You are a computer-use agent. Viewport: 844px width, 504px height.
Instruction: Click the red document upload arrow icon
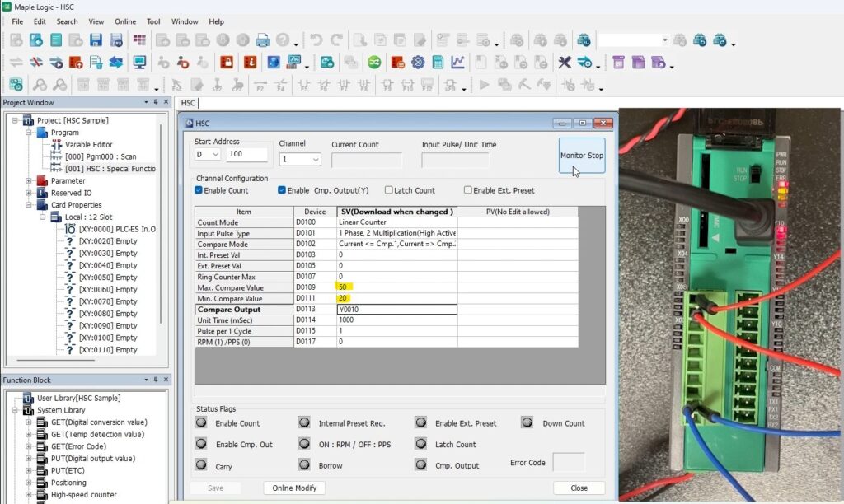76,63
